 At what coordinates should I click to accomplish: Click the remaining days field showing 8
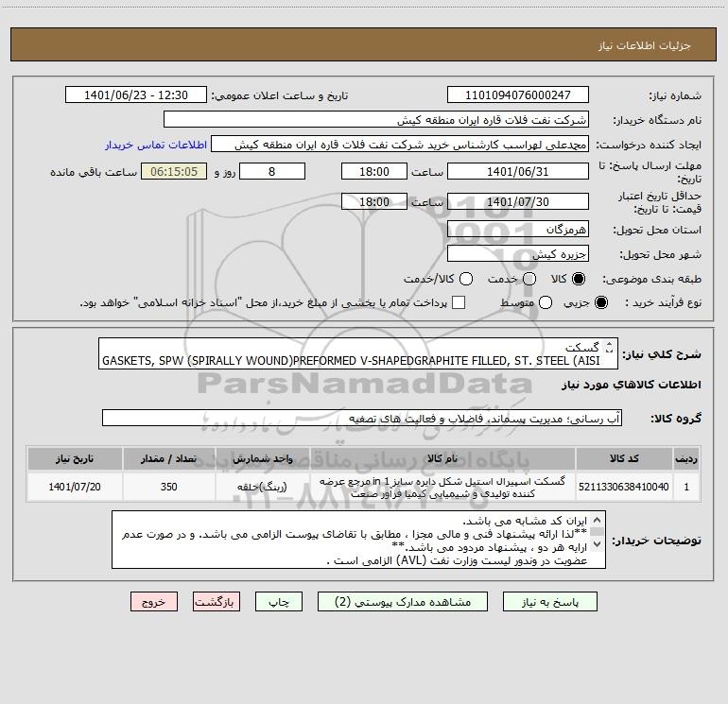point(272,171)
